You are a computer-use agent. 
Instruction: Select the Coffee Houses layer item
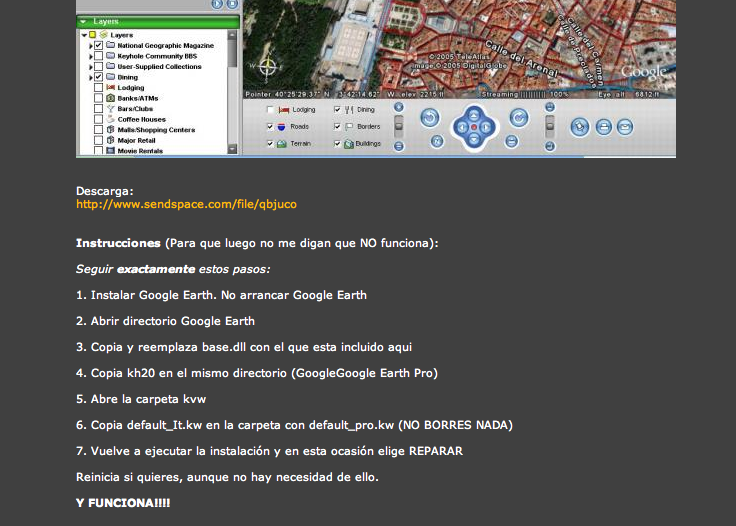coord(140,119)
